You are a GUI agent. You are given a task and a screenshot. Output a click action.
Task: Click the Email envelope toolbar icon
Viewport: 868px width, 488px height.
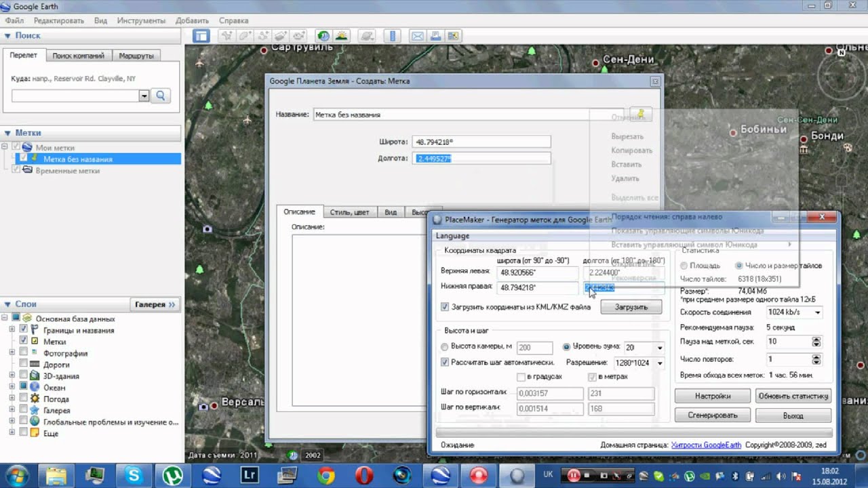(x=418, y=36)
